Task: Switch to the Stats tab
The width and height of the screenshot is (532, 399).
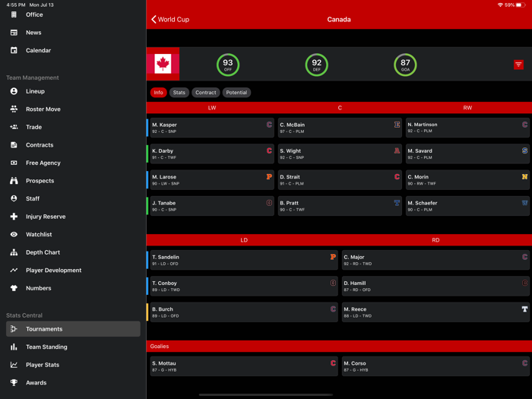Action: (179, 93)
